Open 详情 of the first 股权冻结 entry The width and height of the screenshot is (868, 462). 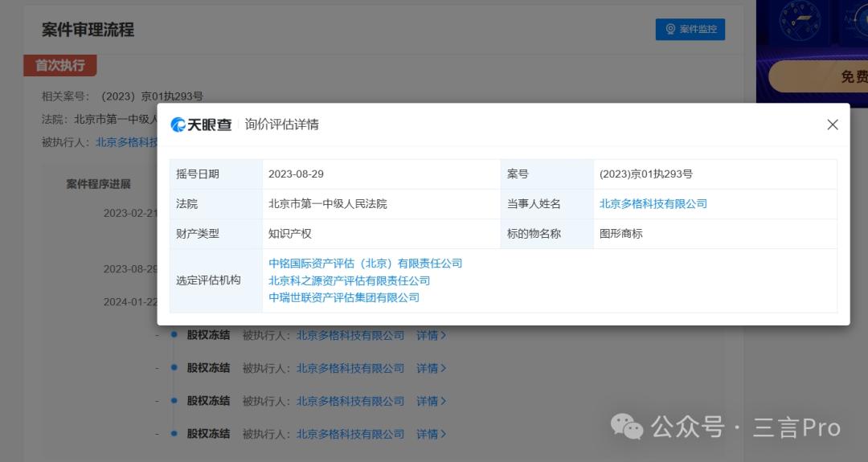click(431, 335)
